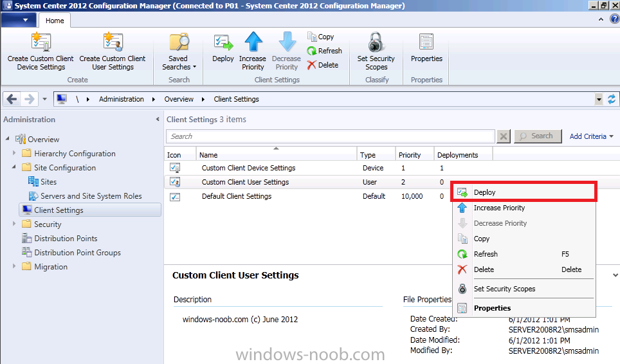This screenshot has height=364, width=620.
Task: Open the help icon in title area
Action: [615, 19]
